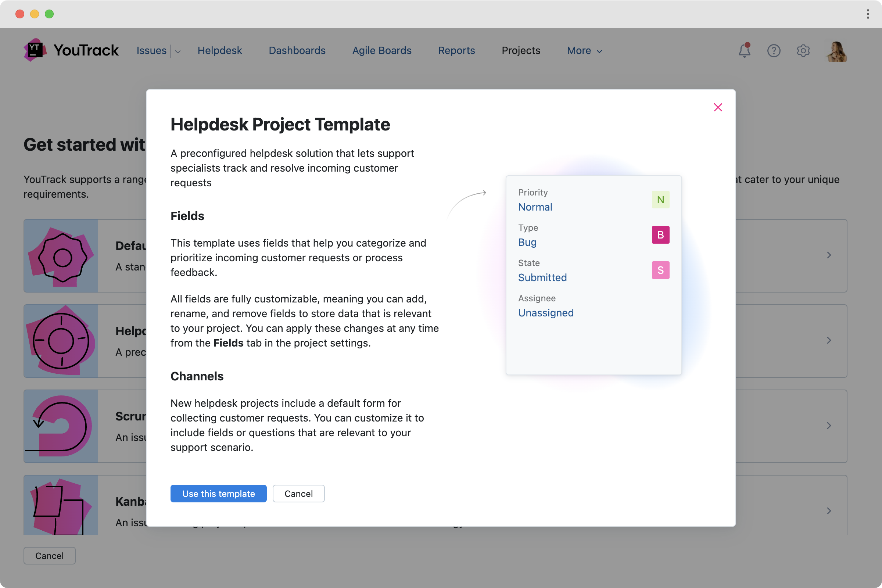882x588 pixels.
Task: Click the chevron on the Scrum template row
Action: coord(829,426)
